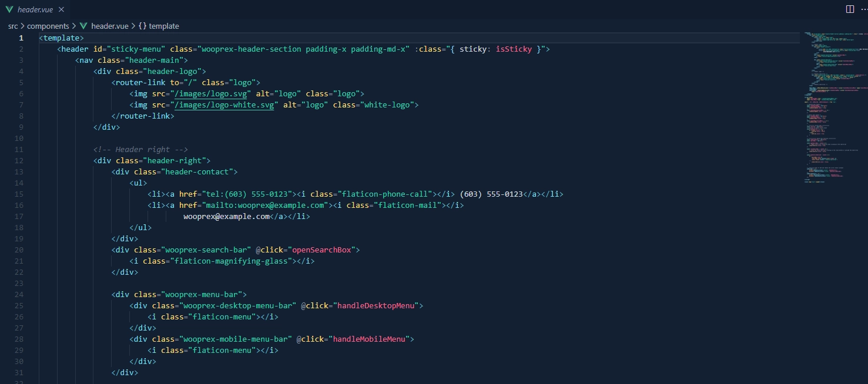
Task: Close the header.vue editor tab
Action: (x=61, y=9)
